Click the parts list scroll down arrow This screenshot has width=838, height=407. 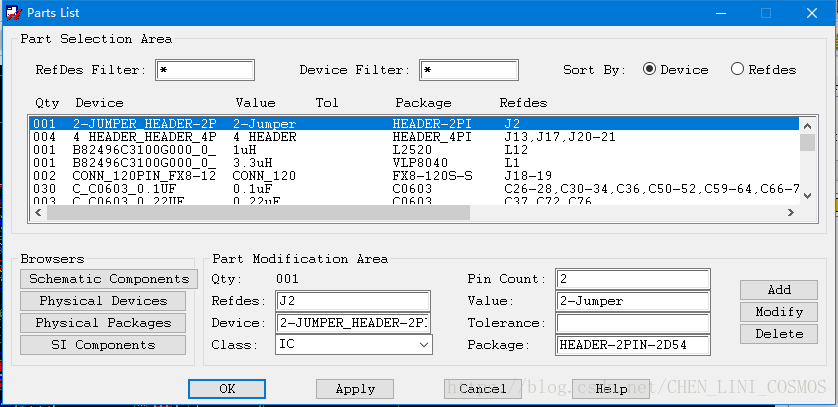click(x=808, y=196)
